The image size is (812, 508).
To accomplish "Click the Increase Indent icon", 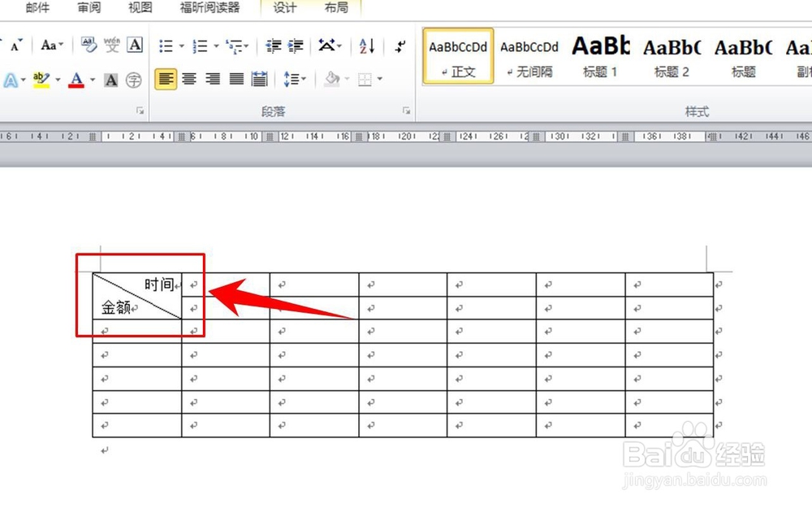I will click(295, 46).
